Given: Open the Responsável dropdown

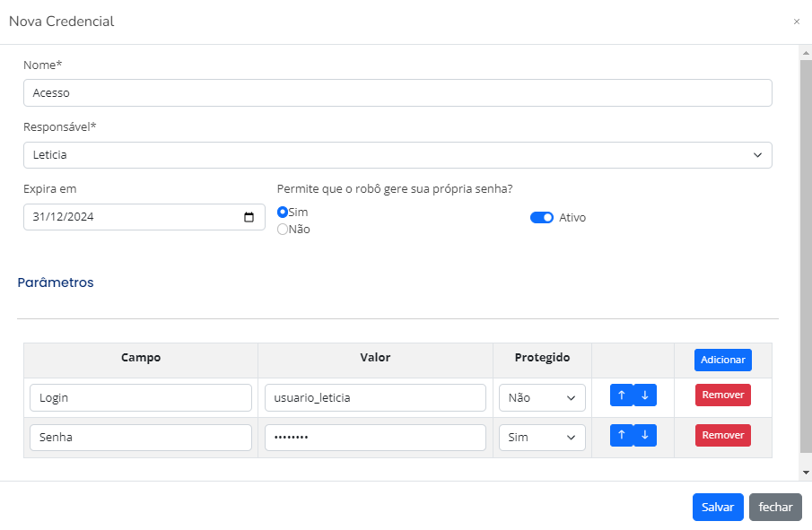Looking at the screenshot, I should pos(397,155).
